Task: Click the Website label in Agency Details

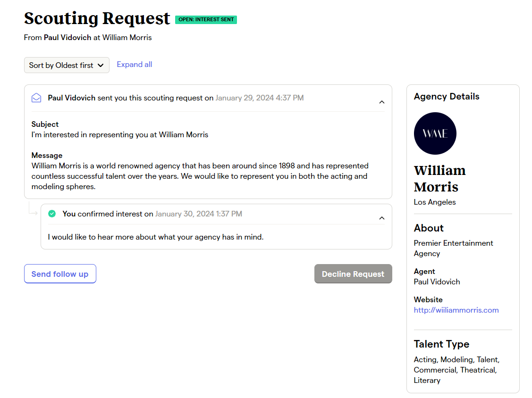Action: tap(428, 300)
